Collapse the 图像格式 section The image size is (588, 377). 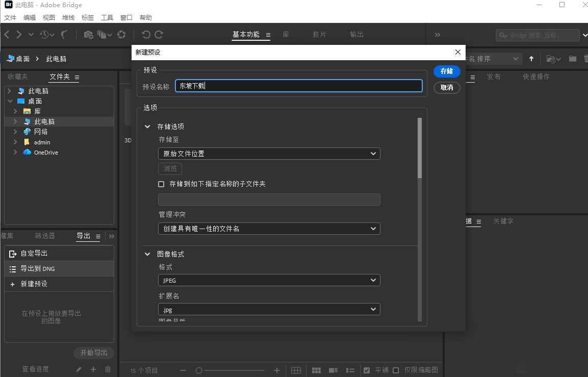pyautogui.click(x=147, y=255)
